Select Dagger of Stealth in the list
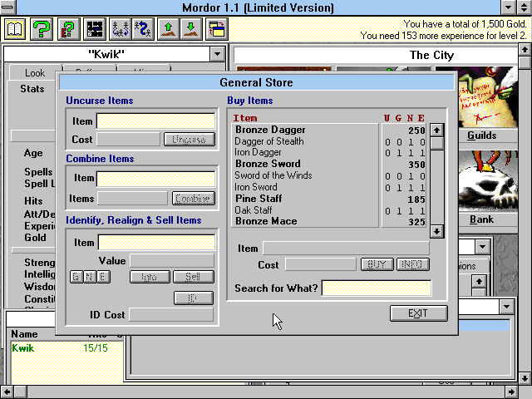The height and width of the screenshot is (399, 532). click(305, 141)
